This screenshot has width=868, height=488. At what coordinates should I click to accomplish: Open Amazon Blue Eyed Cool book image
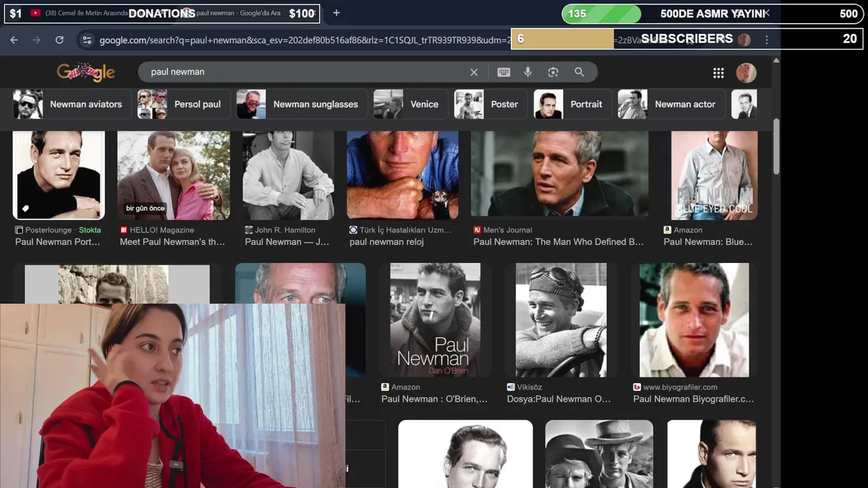[x=714, y=176]
